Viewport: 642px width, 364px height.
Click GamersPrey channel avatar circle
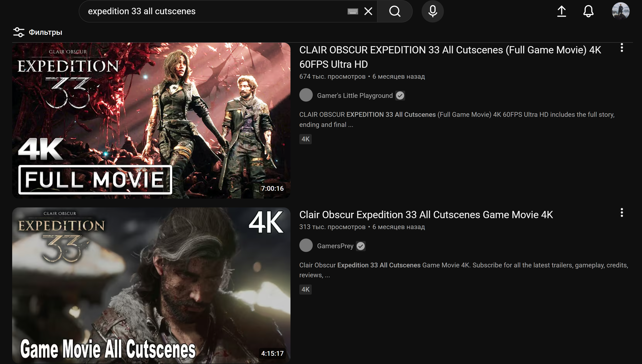[306, 246]
